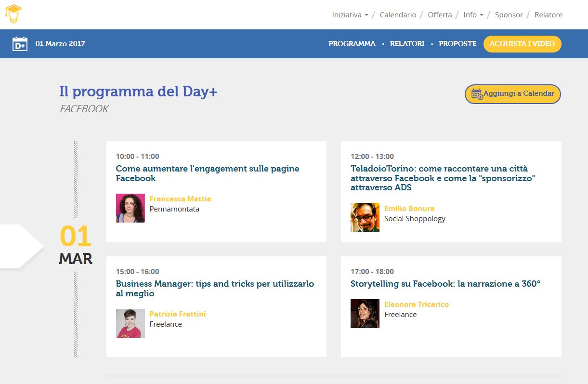Click the 10:00 - 11:00 time slot
The image size is (588, 384).
tap(137, 157)
